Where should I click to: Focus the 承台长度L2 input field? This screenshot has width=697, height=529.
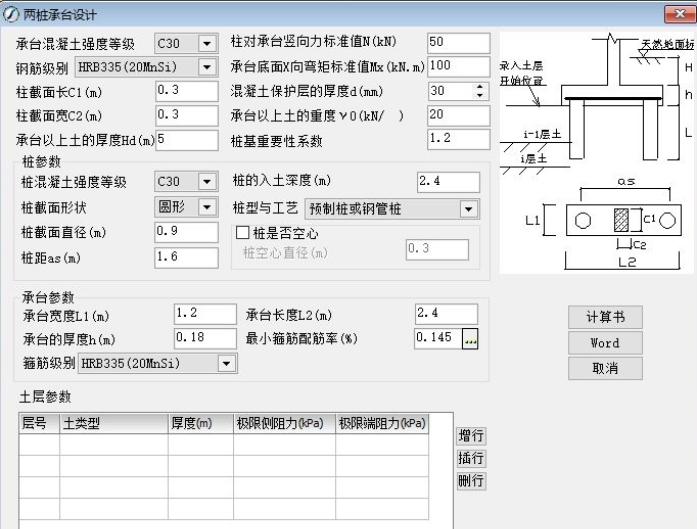[447, 314]
